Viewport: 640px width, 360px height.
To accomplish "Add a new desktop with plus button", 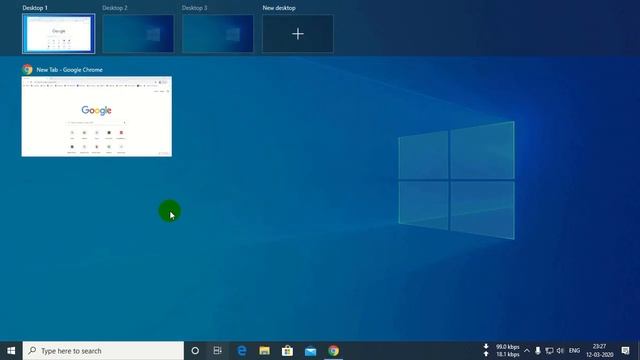I will (x=298, y=34).
